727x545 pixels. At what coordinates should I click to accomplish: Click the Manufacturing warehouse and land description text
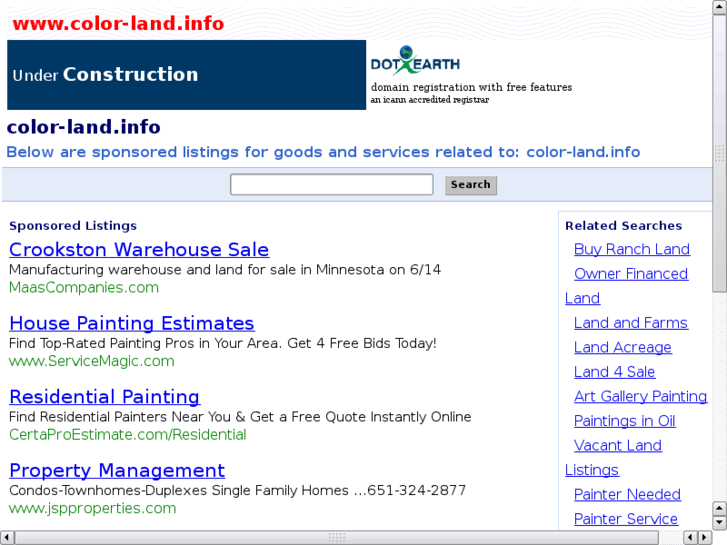(225, 269)
